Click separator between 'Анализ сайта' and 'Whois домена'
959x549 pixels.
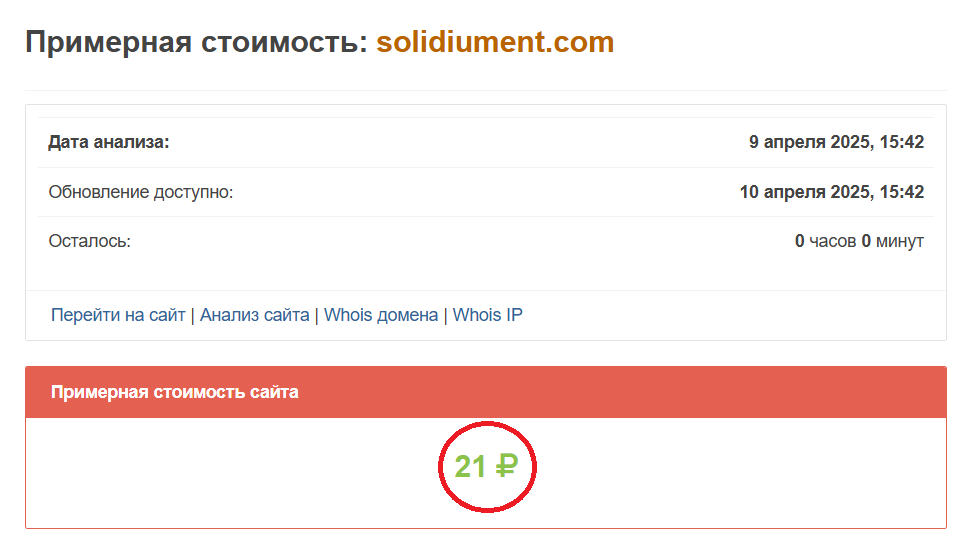(x=316, y=315)
